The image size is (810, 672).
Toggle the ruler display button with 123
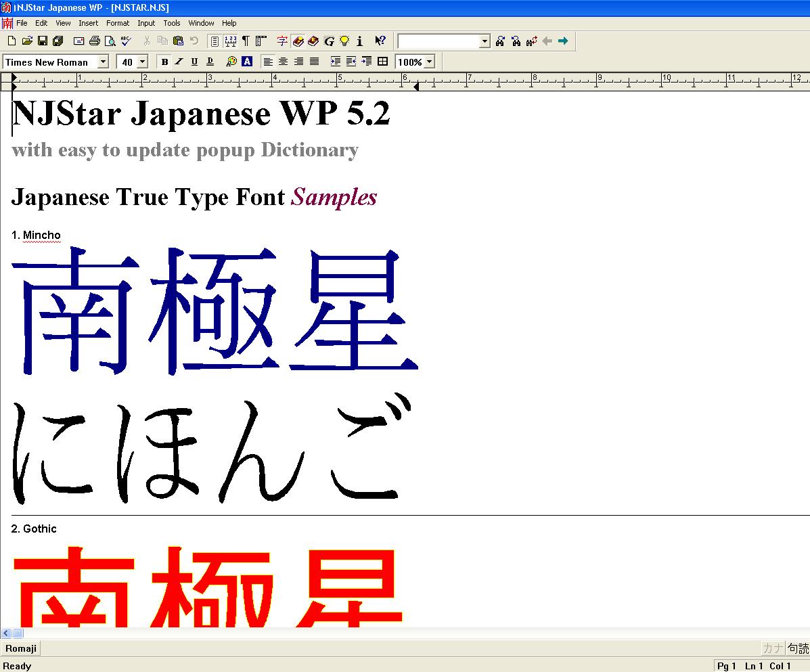[230, 41]
